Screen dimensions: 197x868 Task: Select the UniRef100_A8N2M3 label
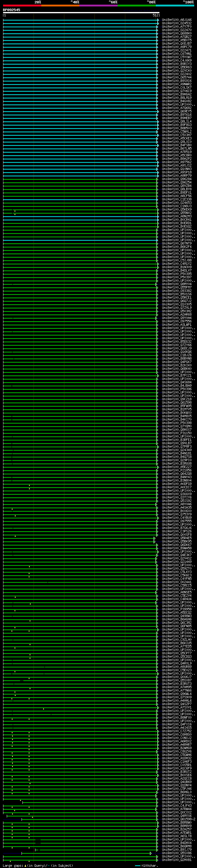click(177, 216)
